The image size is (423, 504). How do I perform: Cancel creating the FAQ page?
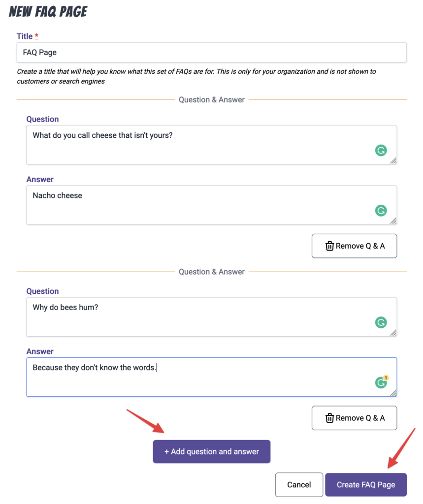pyautogui.click(x=299, y=485)
